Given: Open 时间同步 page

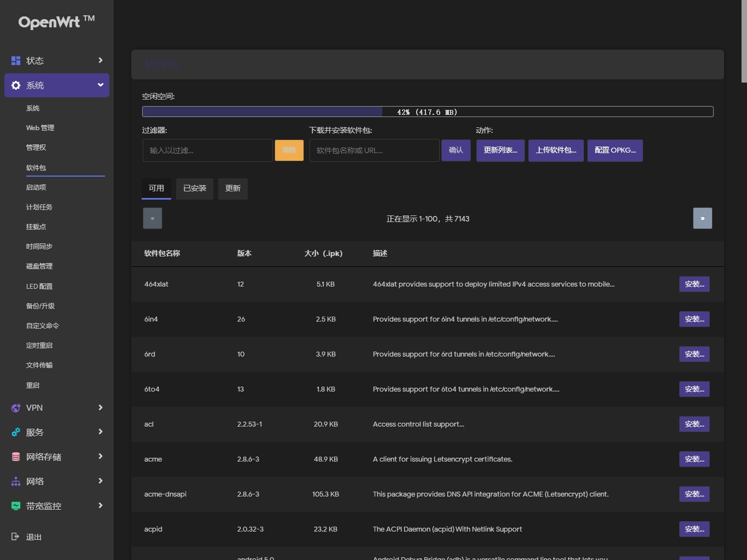Looking at the screenshot, I should (39, 247).
